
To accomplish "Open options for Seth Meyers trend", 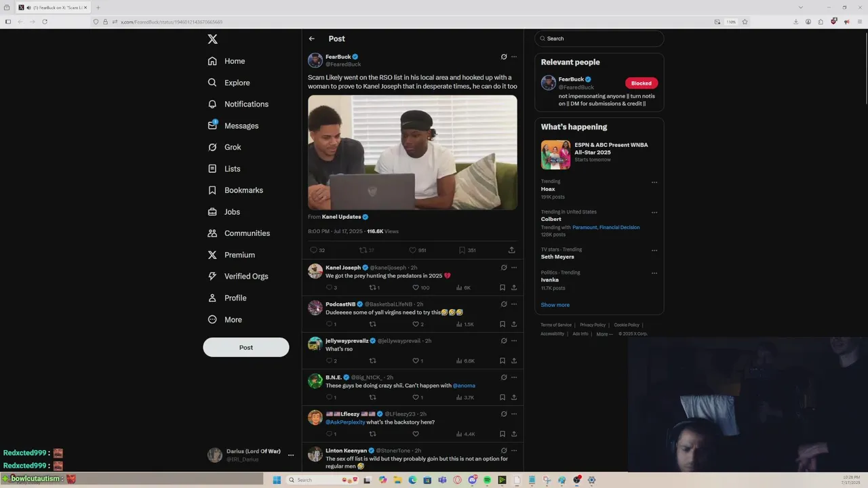I will coord(654,250).
